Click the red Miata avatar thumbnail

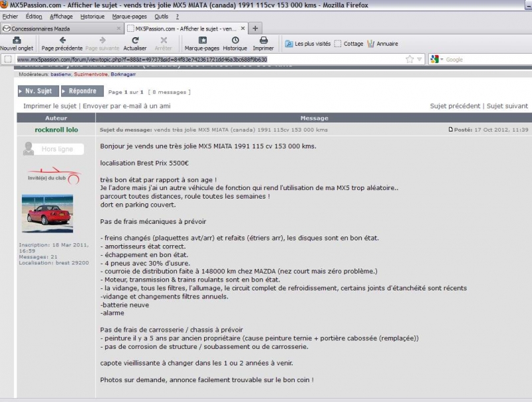point(47,213)
